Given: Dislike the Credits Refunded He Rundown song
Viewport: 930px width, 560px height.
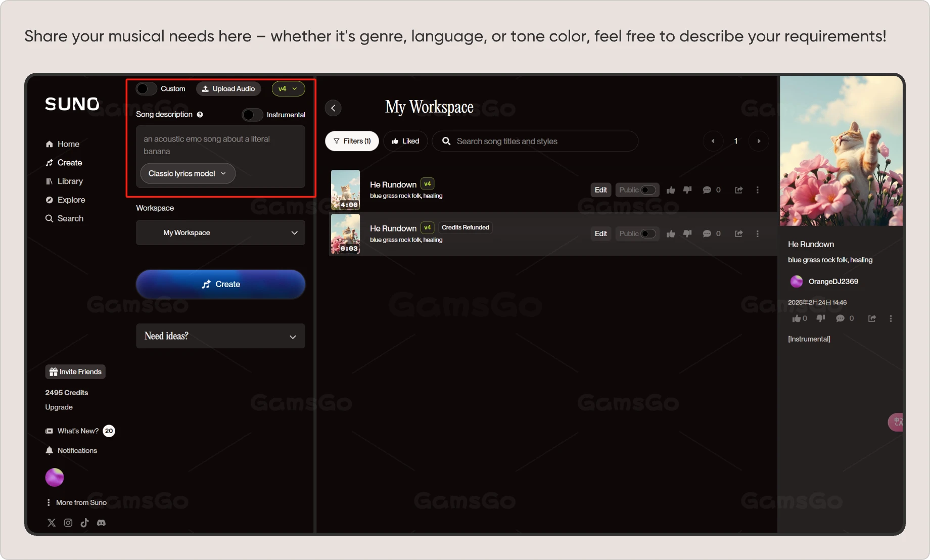Looking at the screenshot, I should (x=687, y=234).
